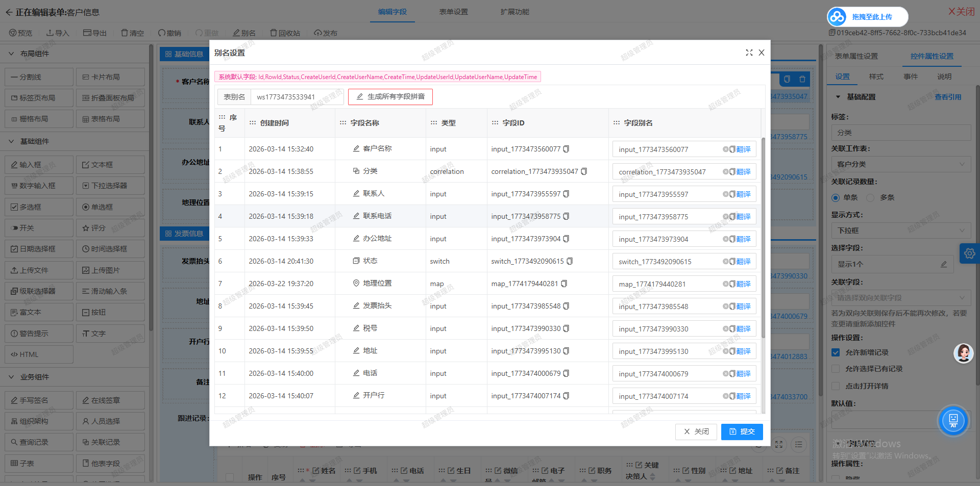This screenshot has width=980, height=486.
Task: Click the copy icon on the selected form control
Action: 787,79
